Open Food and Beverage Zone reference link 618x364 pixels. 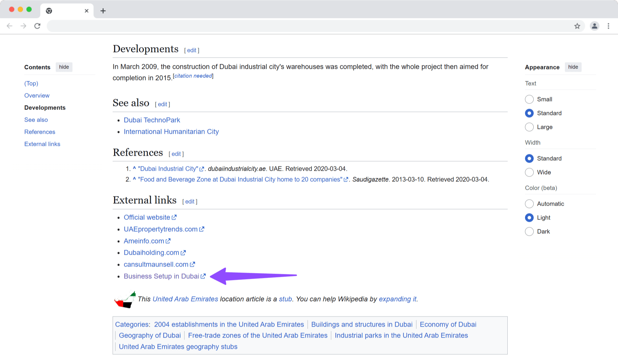tap(240, 179)
